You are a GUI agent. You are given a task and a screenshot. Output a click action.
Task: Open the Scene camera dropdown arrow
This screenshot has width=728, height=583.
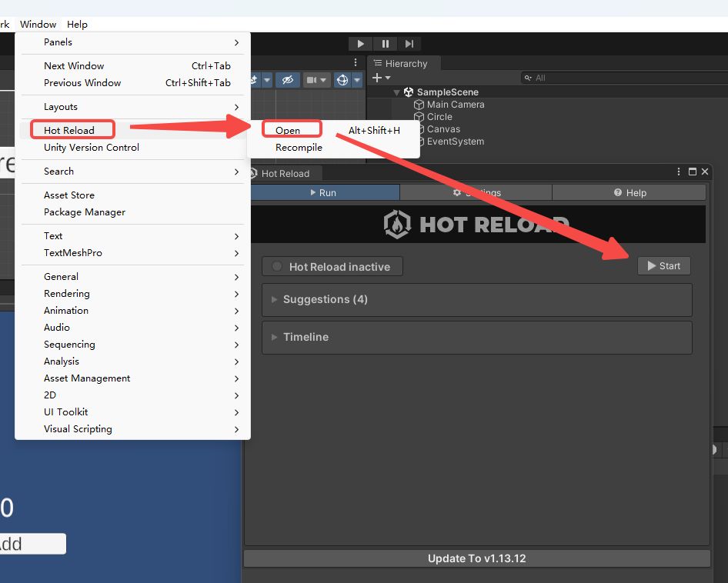pyautogui.click(x=323, y=80)
